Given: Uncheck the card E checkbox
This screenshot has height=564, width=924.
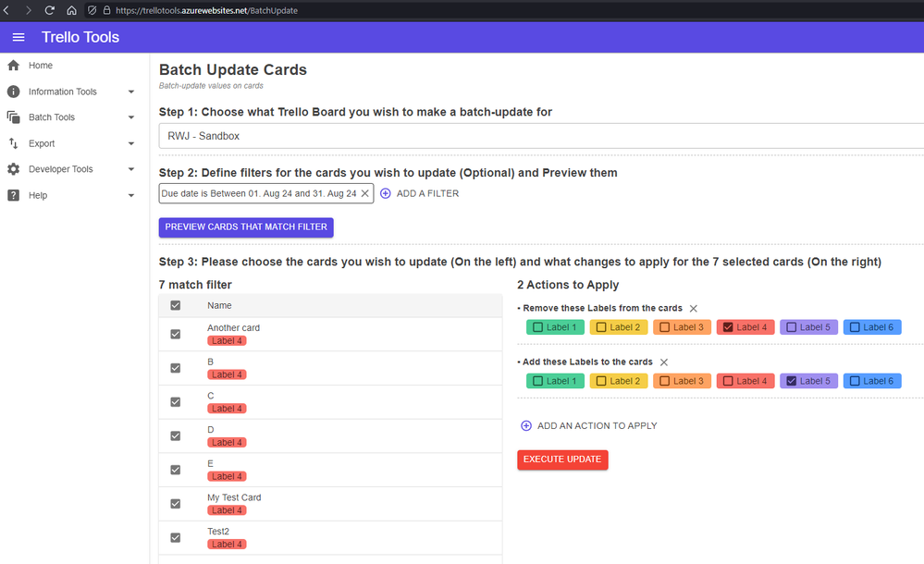Looking at the screenshot, I should tap(175, 470).
